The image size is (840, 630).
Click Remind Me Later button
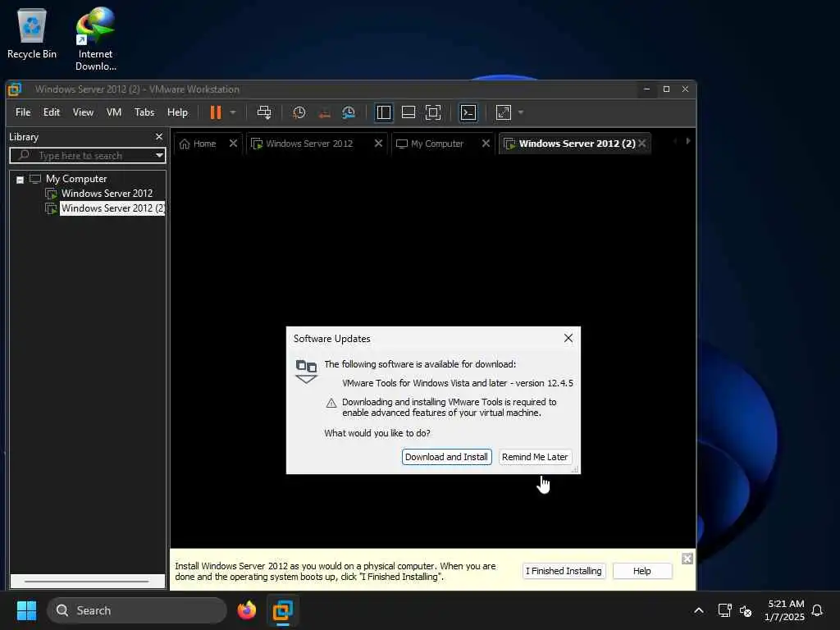tap(535, 457)
